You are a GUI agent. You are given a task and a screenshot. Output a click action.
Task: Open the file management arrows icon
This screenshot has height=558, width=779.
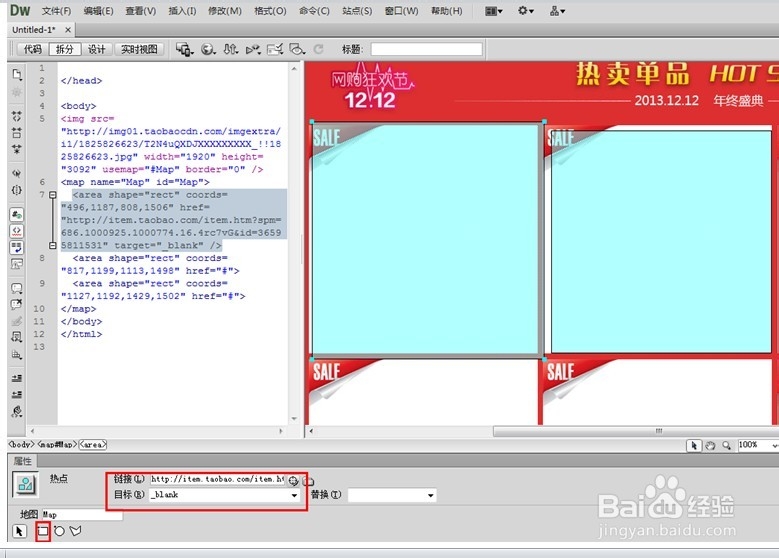pos(231,49)
